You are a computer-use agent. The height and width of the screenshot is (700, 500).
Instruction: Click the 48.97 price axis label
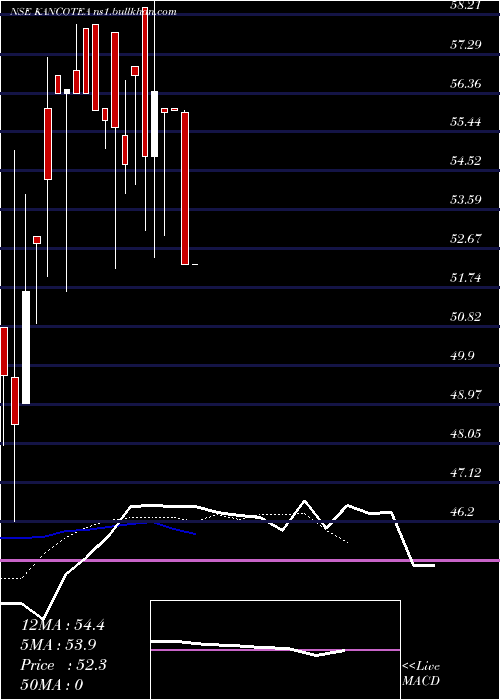coord(467,394)
